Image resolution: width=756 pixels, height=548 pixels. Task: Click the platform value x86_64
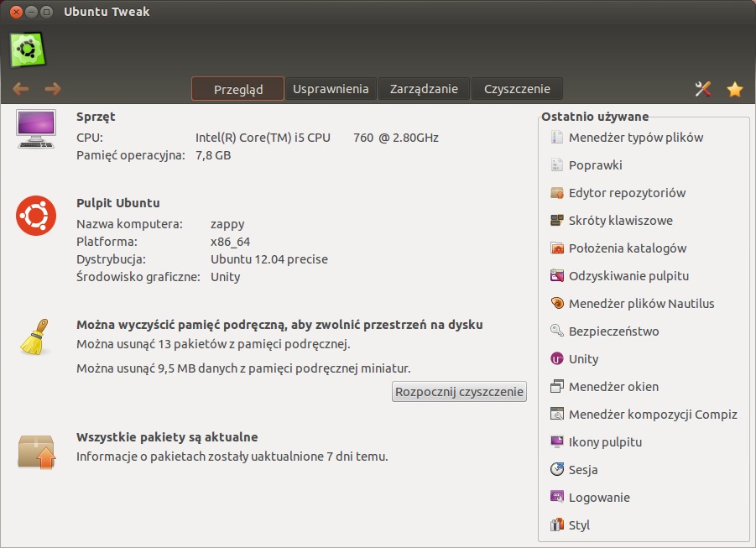click(x=231, y=242)
